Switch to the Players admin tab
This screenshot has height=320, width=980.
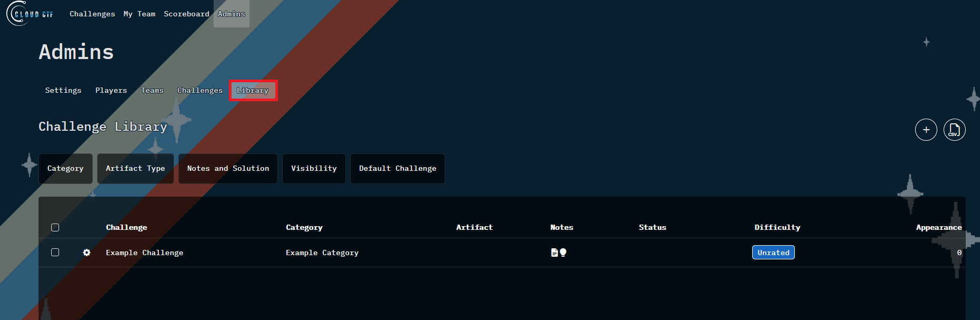tap(111, 90)
